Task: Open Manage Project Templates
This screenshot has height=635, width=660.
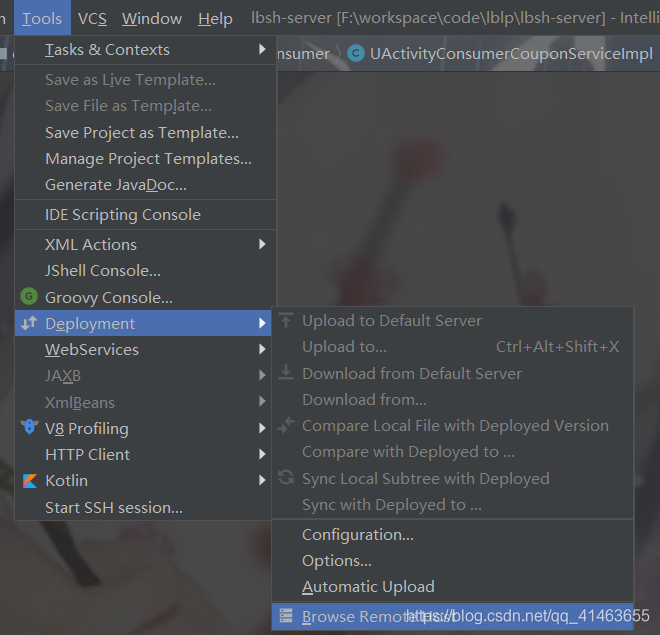Action: (x=145, y=159)
